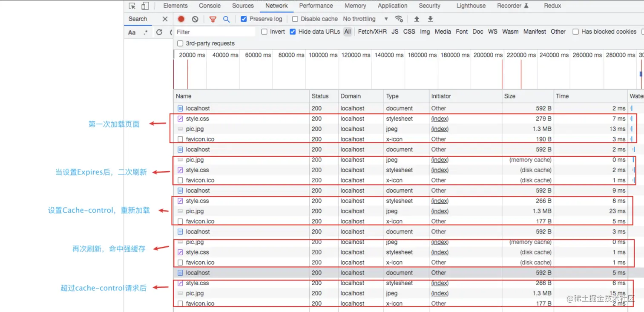Go to the Sources tab
Image resolution: width=644 pixels, height=312 pixels.
243,6
